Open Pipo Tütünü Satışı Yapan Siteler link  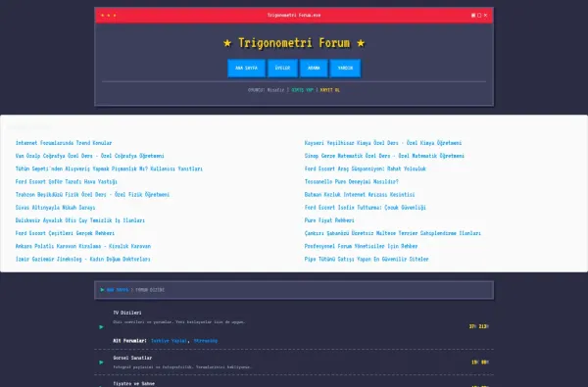click(x=367, y=259)
